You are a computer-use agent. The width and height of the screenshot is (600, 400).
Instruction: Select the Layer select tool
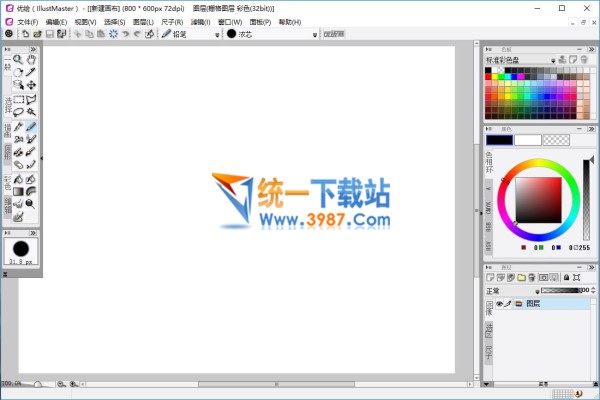click(18, 85)
